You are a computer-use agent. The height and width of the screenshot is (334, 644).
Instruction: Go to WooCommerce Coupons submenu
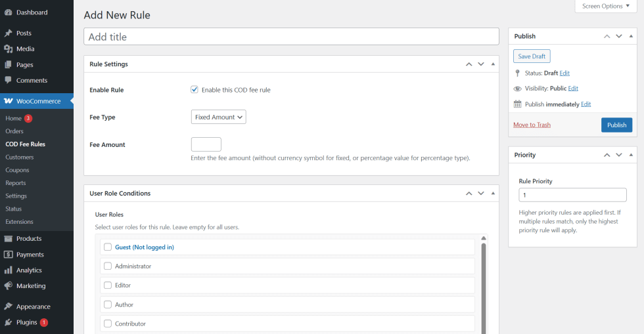click(x=17, y=170)
